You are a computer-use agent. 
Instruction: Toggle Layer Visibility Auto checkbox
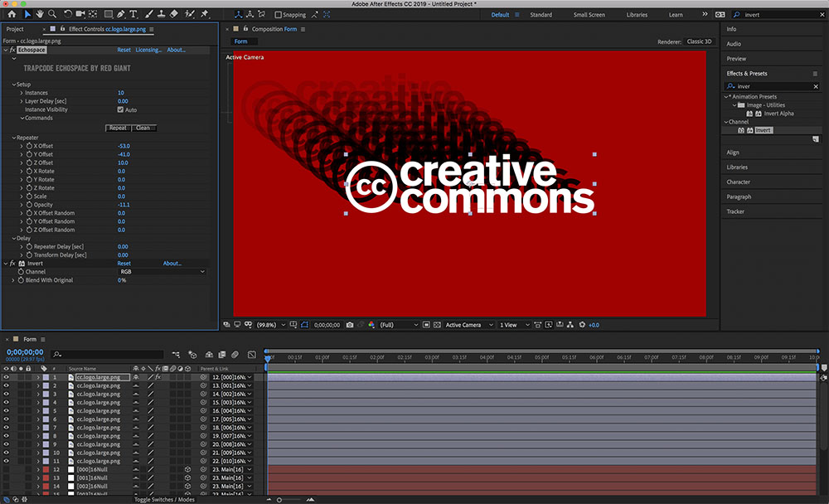[120, 109]
